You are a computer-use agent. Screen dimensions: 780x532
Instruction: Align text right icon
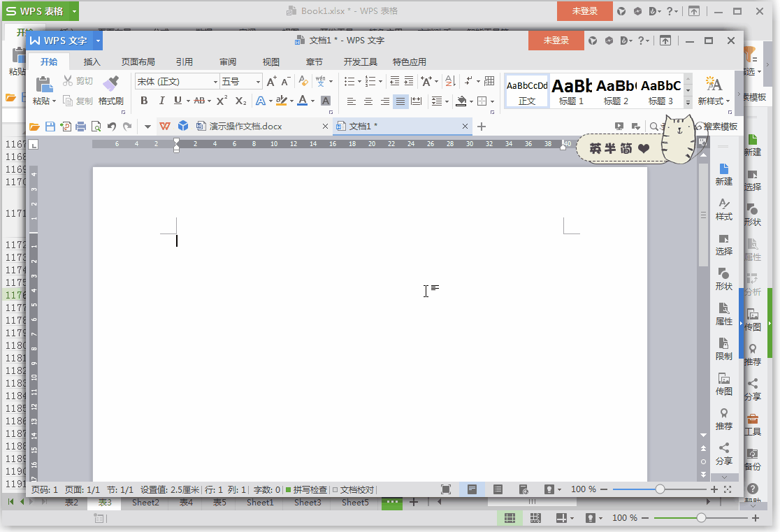pos(384,101)
